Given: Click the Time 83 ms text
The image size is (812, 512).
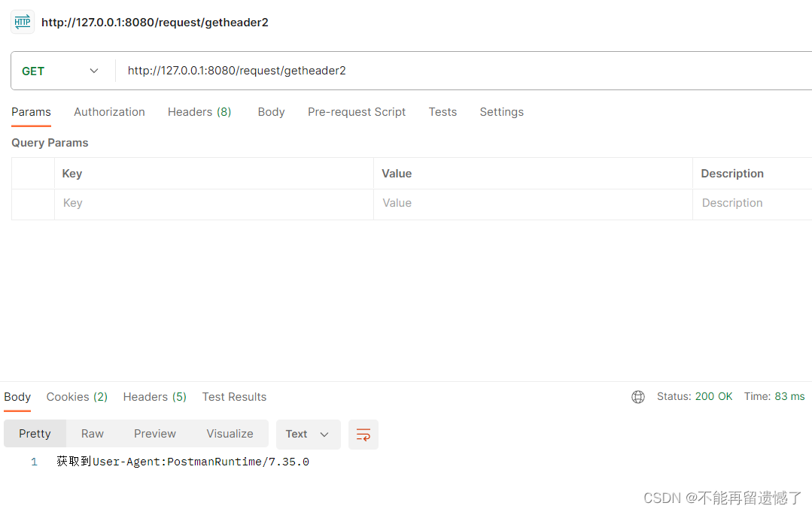Looking at the screenshot, I should [774, 397].
